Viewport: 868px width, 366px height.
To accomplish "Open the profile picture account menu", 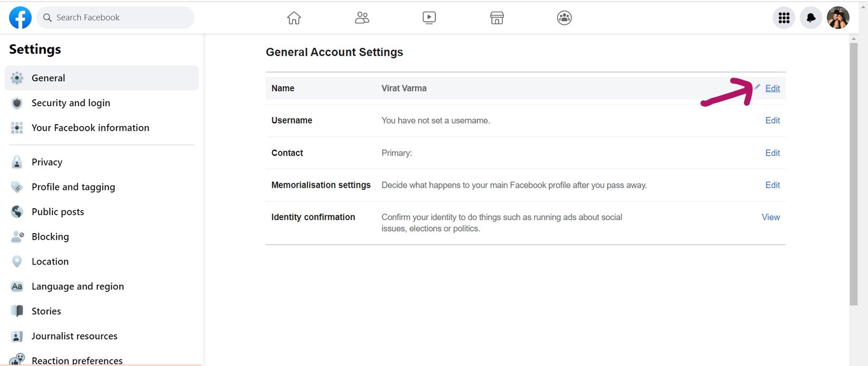I will coord(838,18).
